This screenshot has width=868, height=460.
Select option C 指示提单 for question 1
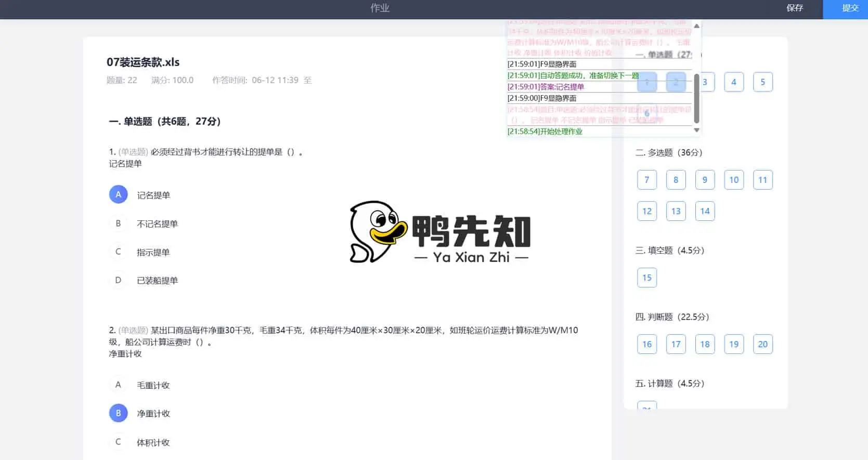tap(118, 252)
